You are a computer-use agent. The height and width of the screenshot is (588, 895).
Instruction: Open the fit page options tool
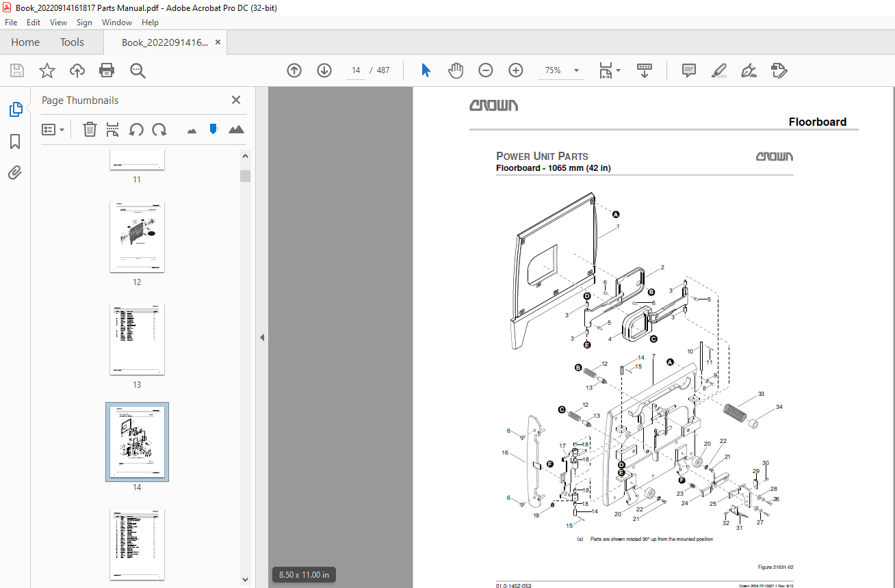pos(606,70)
